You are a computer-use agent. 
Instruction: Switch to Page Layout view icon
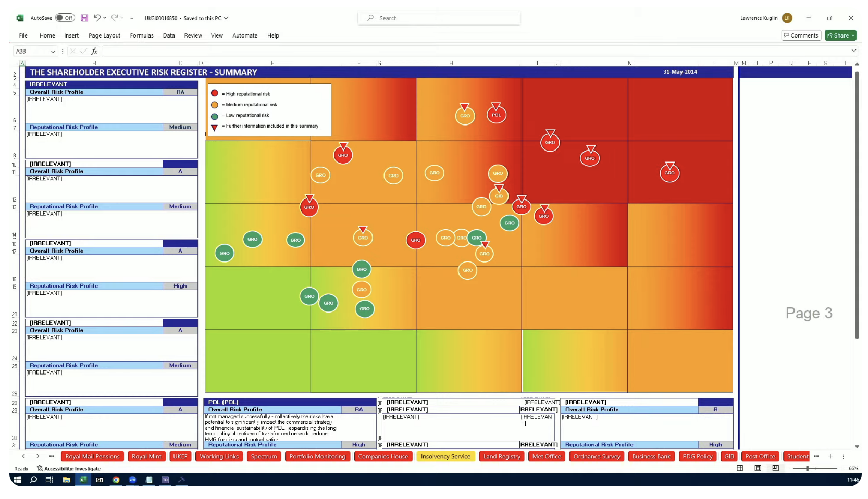pyautogui.click(x=758, y=468)
